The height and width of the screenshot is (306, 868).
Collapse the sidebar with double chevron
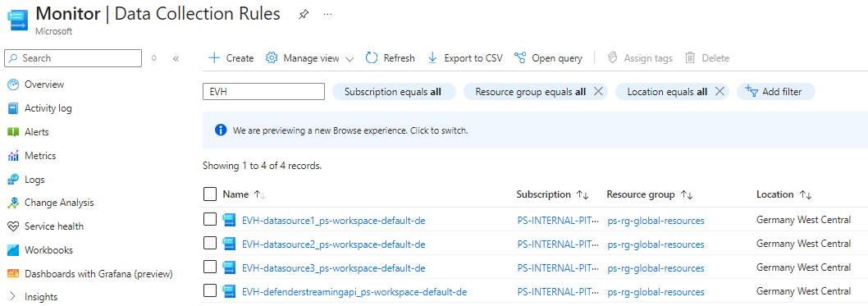[x=176, y=58]
